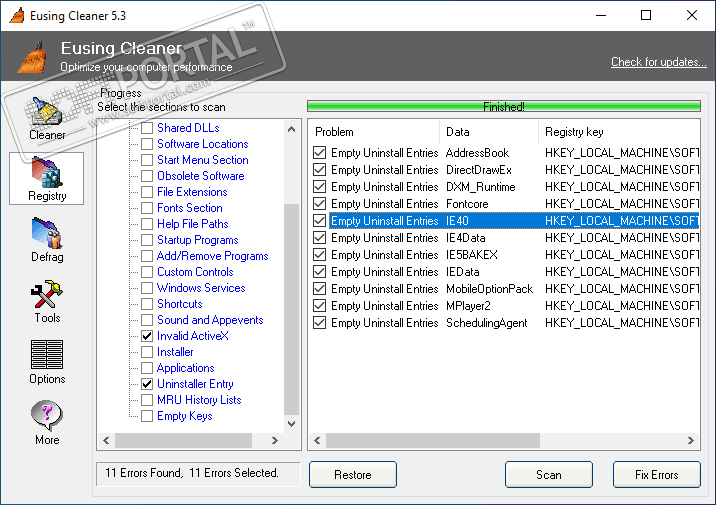This screenshot has width=716, height=505.
Task: Uncheck the DirectDrawEx result row checkbox
Action: 320,169
